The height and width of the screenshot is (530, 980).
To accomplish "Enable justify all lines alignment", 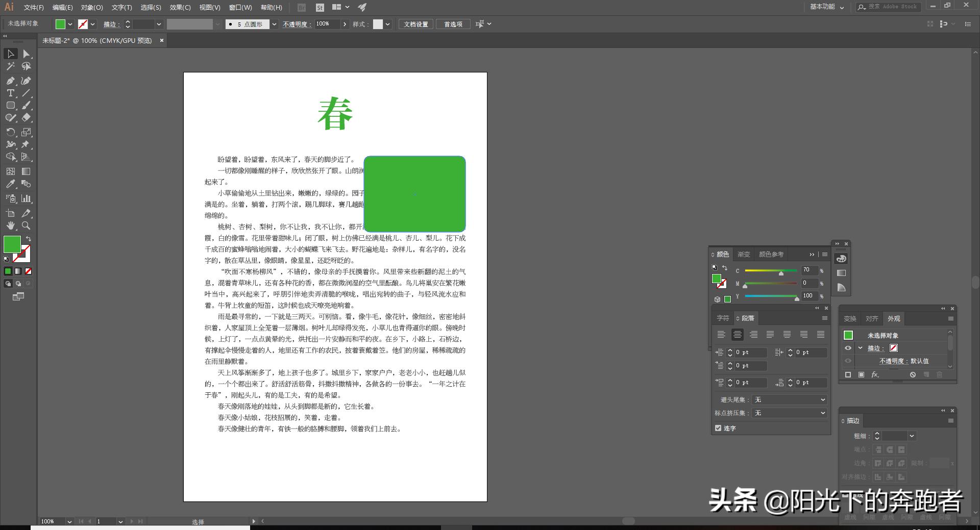I will tap(820, 335).
